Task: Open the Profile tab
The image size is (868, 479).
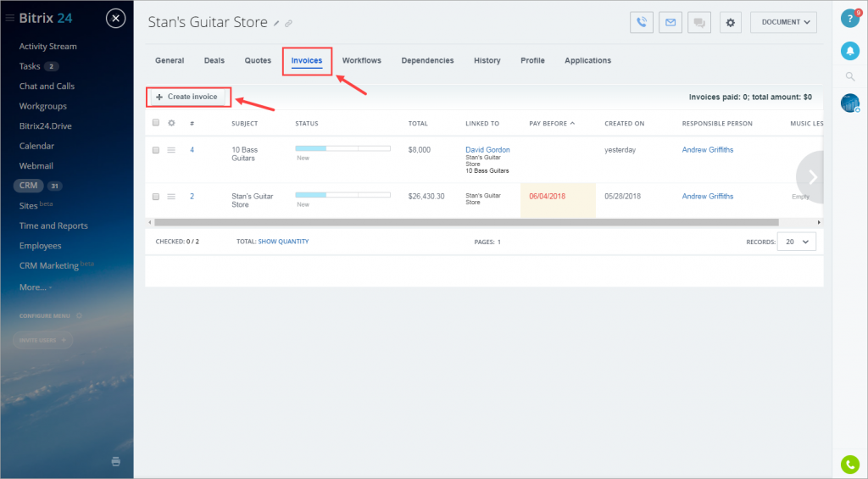Action: pos(532,60)
